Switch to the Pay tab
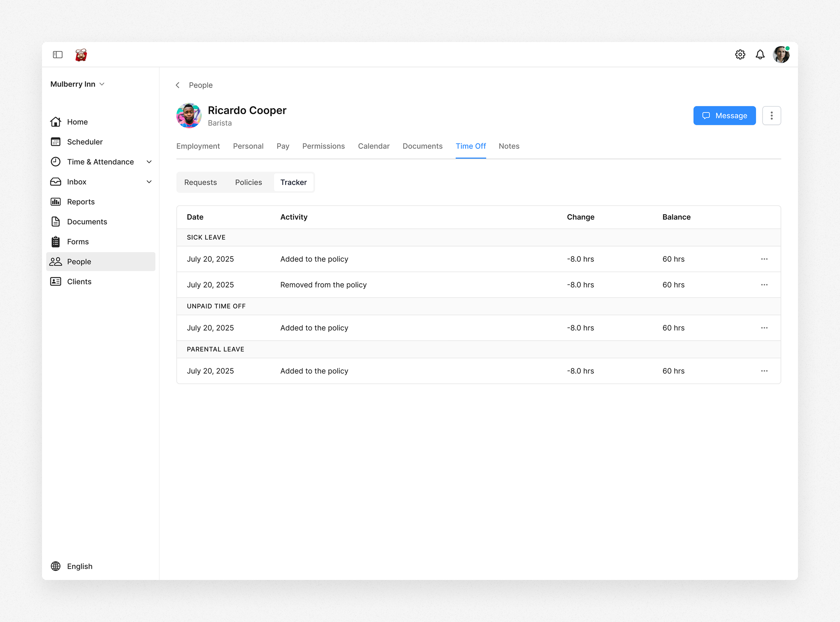The width and height of the screenshot is (840, 622). [283, 146]
